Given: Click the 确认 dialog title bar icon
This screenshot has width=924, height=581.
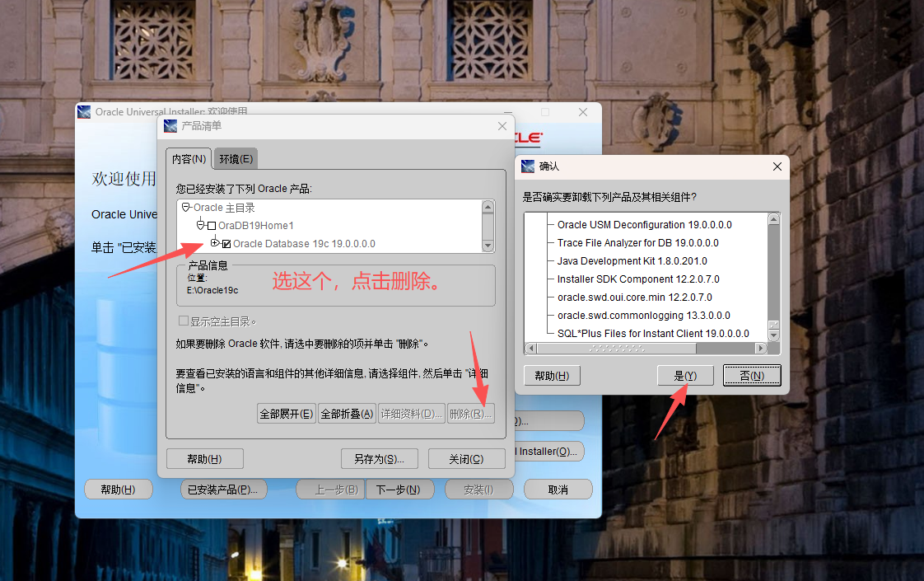Looking at the screenshot, I should click(528, 166).
